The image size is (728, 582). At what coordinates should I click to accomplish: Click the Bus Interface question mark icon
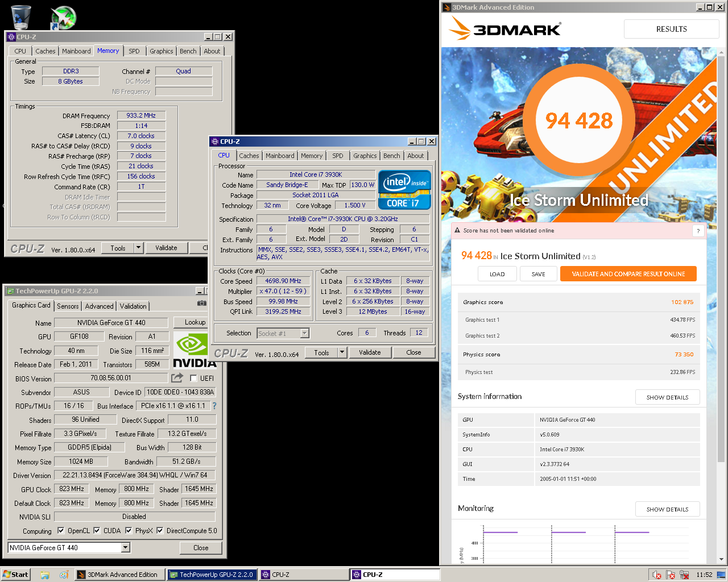[x=214, y=406]
